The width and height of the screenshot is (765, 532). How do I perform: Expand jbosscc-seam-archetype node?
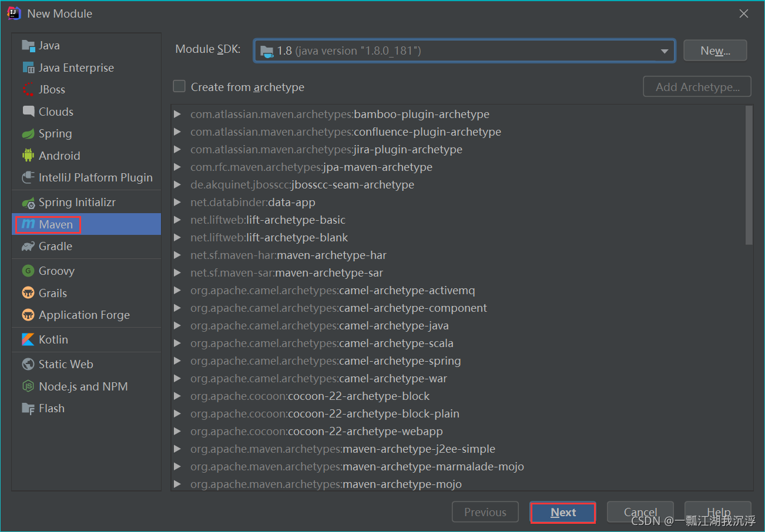[x=177, y=185]
